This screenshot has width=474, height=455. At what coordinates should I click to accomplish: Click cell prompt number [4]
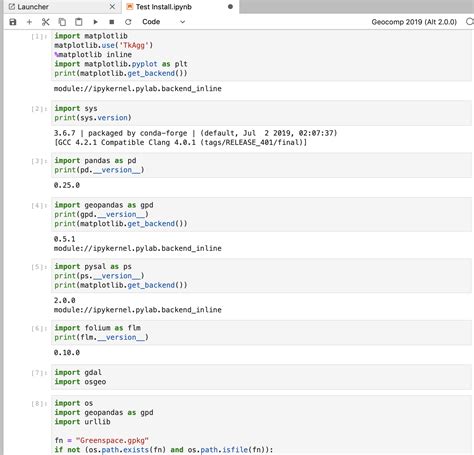(39, 205)
